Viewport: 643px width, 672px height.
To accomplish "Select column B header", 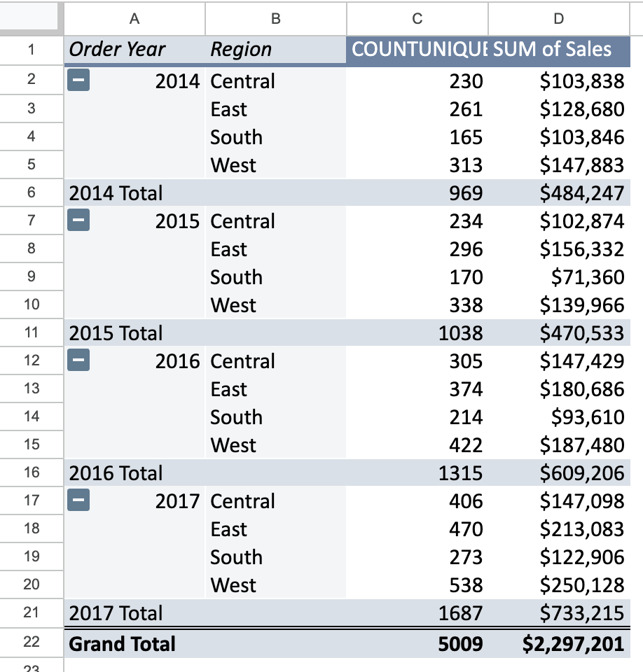I will 275,19.
